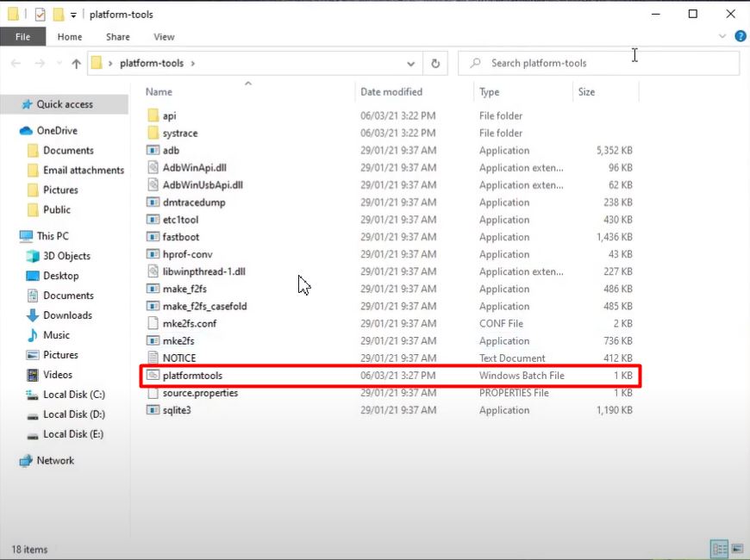The image size is (750, 560).
Task: Open the systrace folder icon
Action: 153,133
